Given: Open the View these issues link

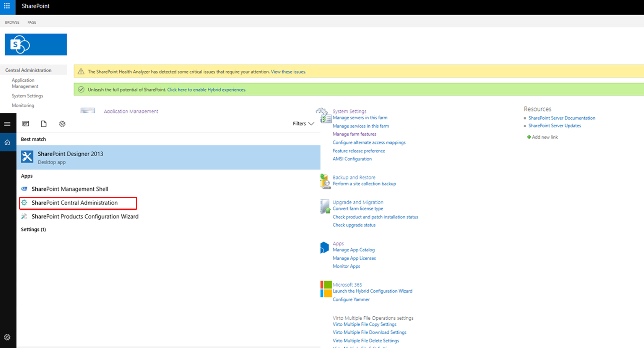Looking at the screenshot, I should coord(288,71).
